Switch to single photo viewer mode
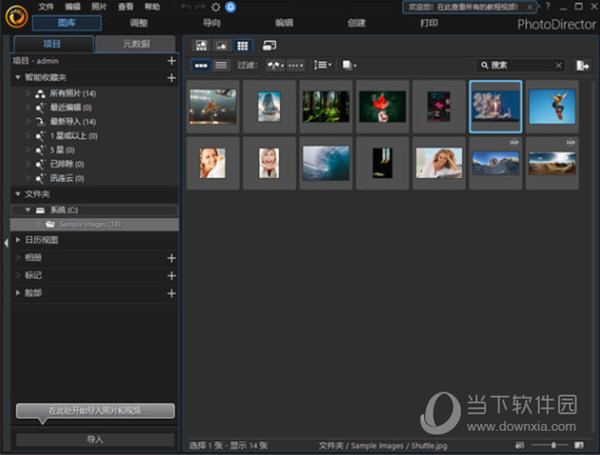The width and height of the screenshot is (600, 455). [222, 46]
